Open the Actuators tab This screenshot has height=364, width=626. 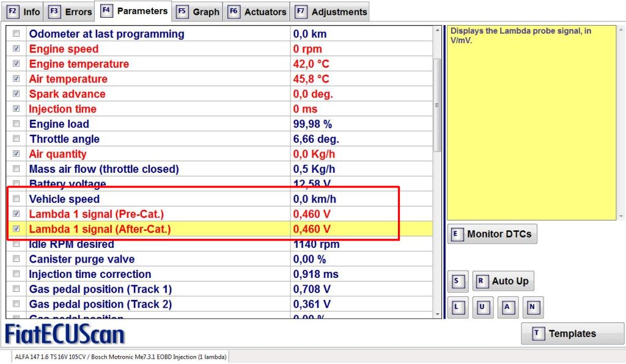pyautogui.click(x=257, y=12)
